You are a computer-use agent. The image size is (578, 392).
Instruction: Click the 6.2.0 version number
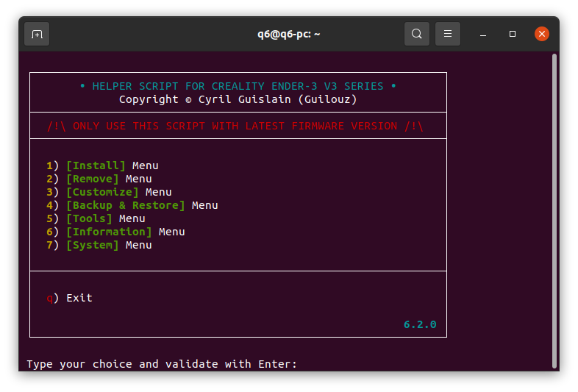(420, 324)
